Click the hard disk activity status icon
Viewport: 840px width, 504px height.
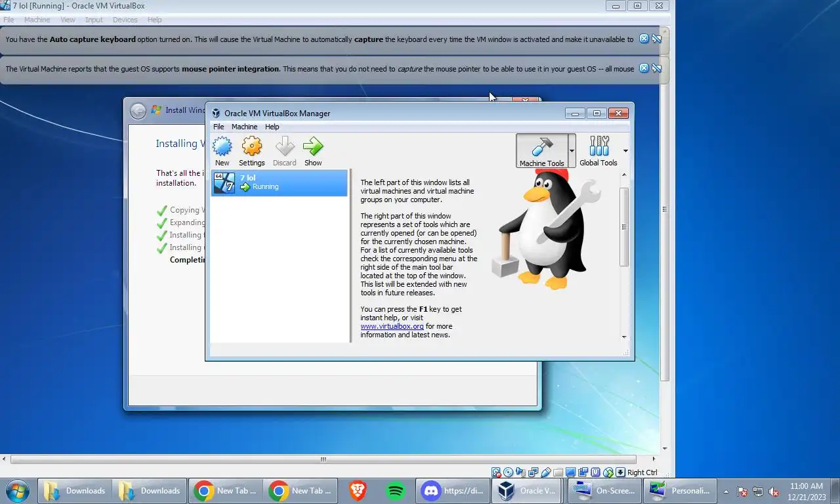point(496,472)
